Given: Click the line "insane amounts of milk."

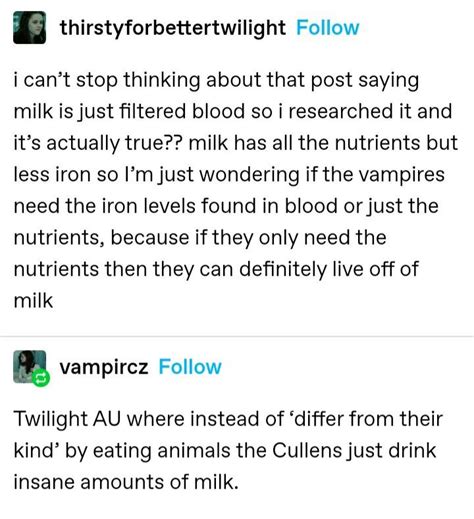Looking at the screenshot, I should click(x=126, y=482).
